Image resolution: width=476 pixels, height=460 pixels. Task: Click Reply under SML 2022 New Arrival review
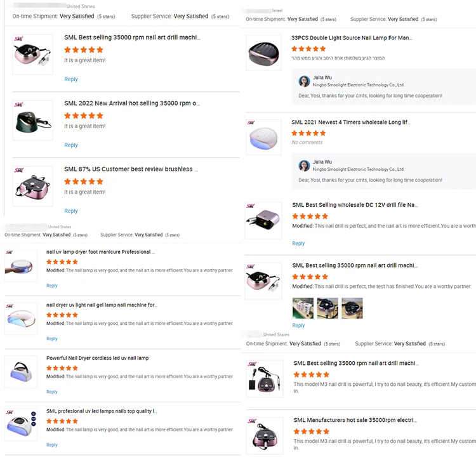click(x=70, y=145)
